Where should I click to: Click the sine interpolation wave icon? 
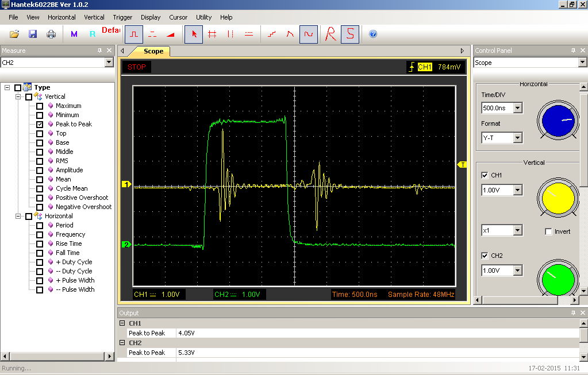pos(309,34)
